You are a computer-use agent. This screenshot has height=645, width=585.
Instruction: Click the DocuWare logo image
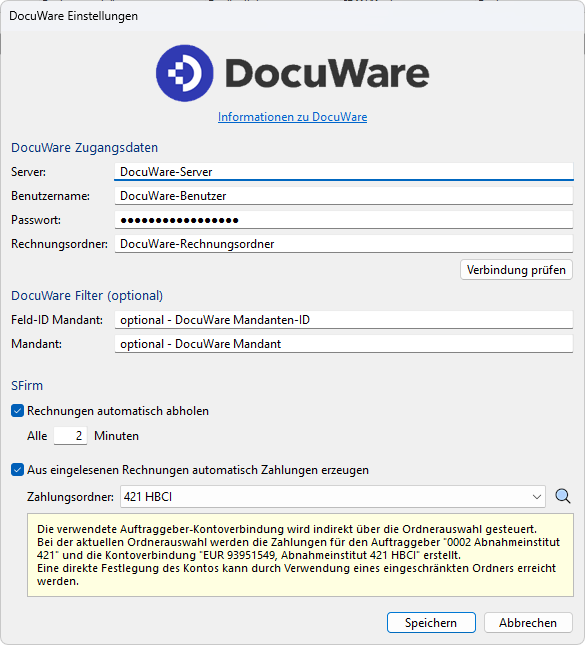click(x=292, y=73)
